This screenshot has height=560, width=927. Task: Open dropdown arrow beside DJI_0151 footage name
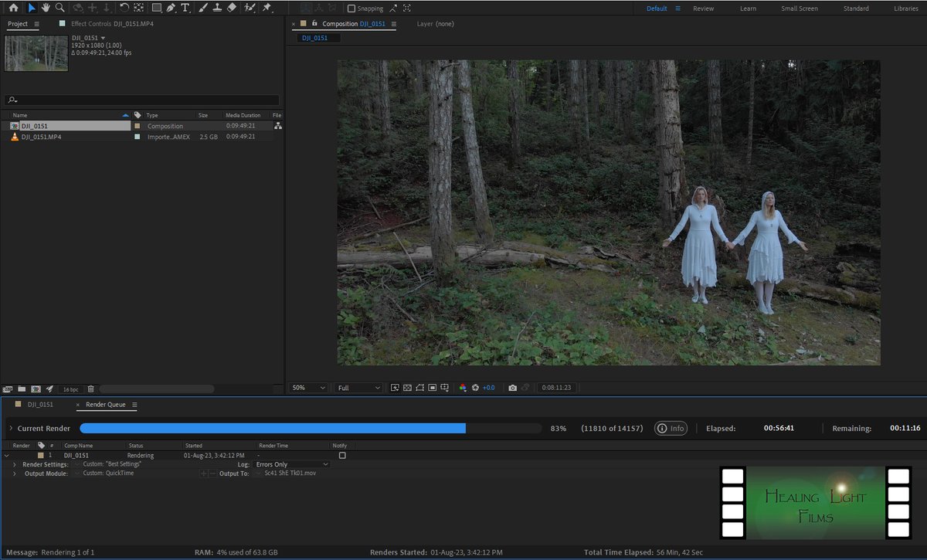104,39
